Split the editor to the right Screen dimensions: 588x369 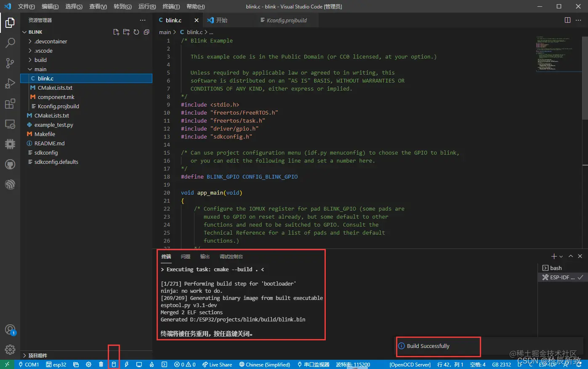tap(567, 20)
